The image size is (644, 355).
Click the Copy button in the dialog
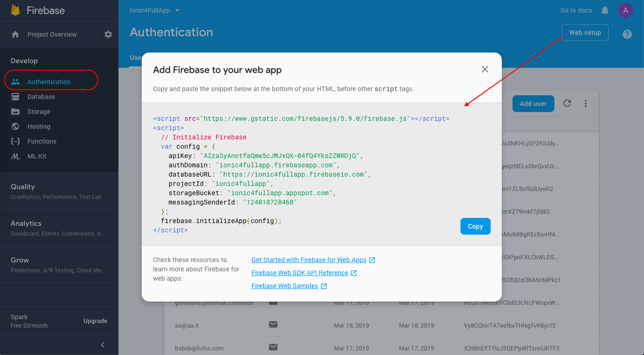point(475,226)
